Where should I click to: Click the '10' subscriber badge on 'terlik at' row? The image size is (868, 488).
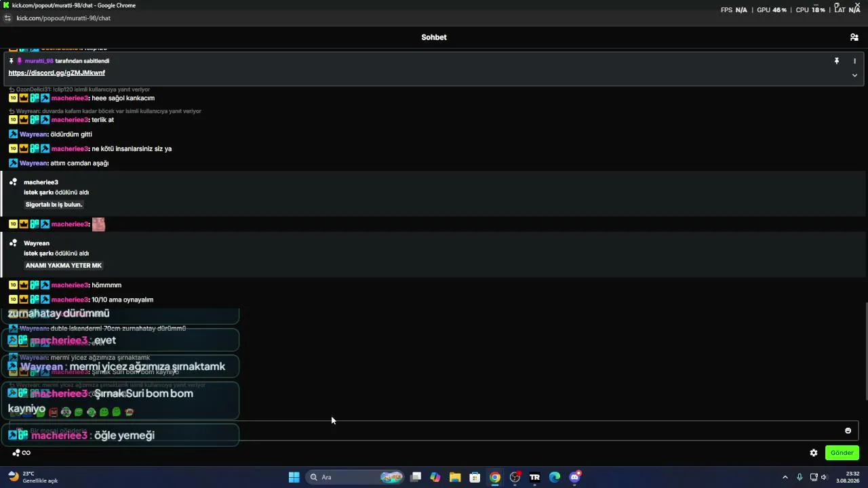[x=13, y=120]
